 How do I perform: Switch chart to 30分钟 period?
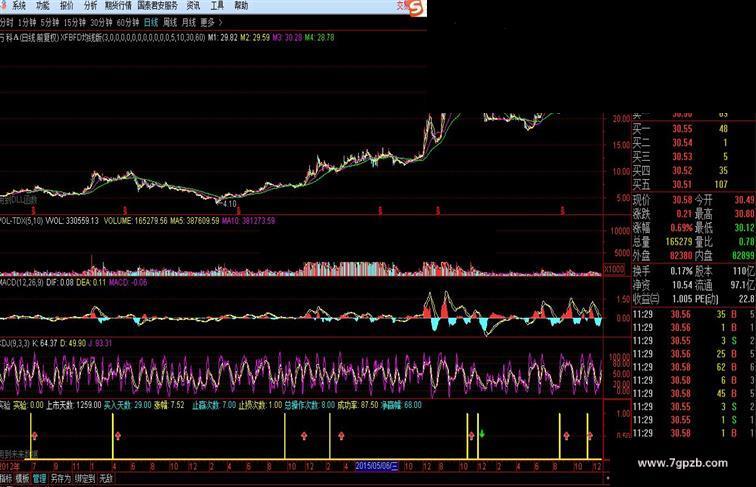[101, 22]
